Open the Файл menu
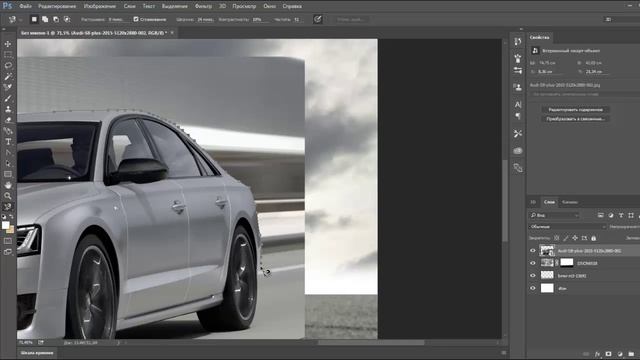Image resolution: width=640 pixels, height=360 pixels. [25, 6]
